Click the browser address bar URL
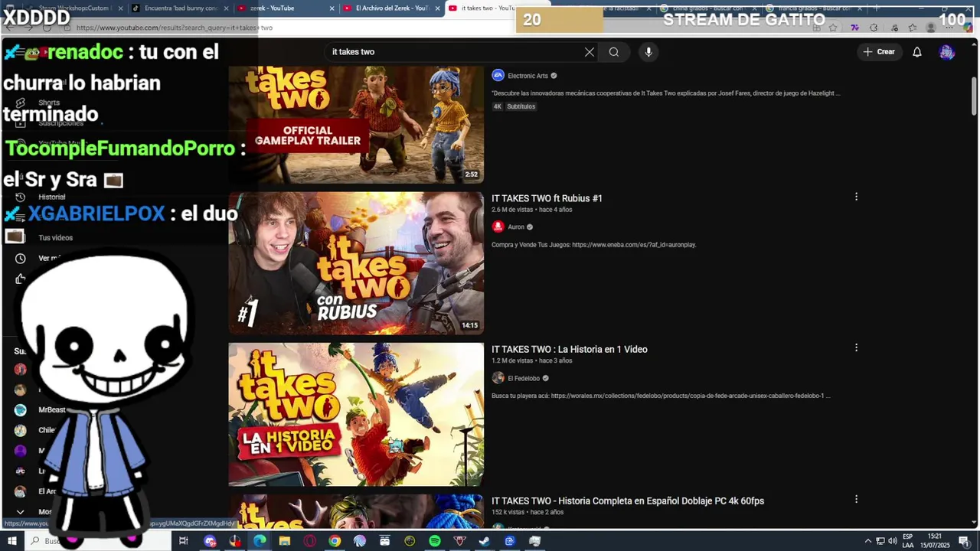980x551 pixels. [x=175, y=28]
